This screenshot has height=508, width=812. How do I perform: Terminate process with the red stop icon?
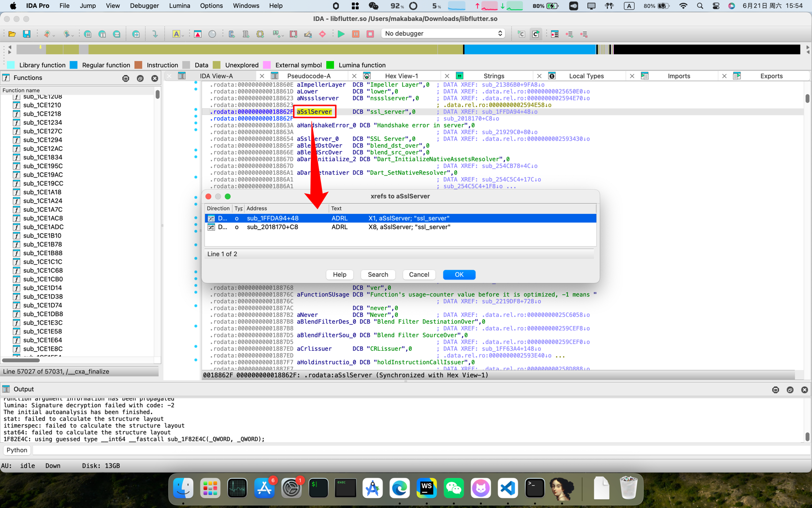click(x=370, y=34)
